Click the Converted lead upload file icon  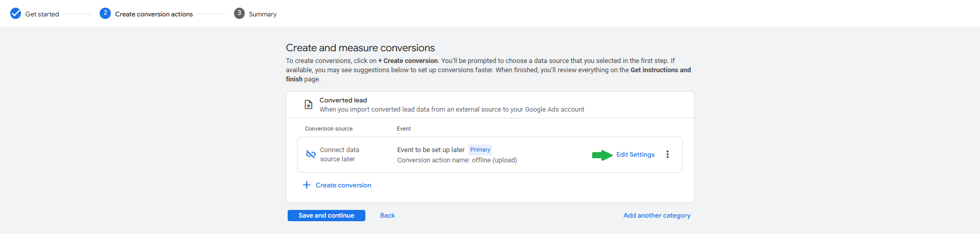coord(309,104)
